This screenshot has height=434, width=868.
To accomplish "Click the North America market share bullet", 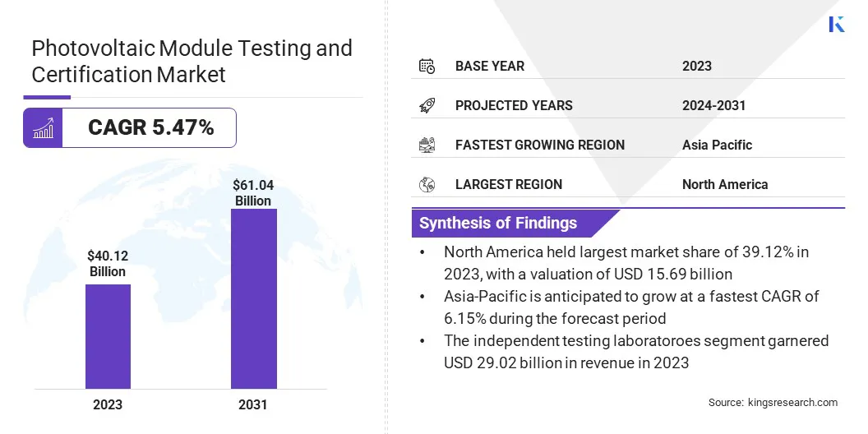I will pos(625,262).
